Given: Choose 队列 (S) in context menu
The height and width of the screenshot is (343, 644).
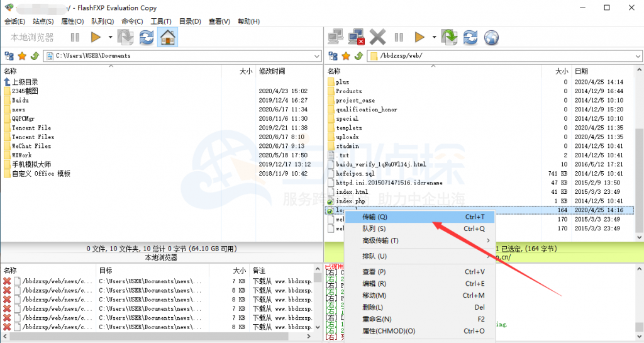Looking at the screenshot, I should tap(419, 229).
